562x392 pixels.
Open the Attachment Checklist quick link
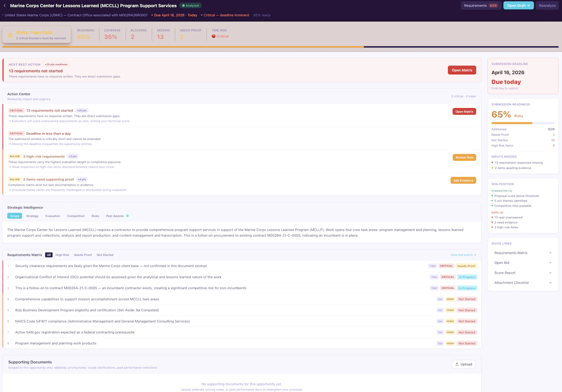pos(523,283)
